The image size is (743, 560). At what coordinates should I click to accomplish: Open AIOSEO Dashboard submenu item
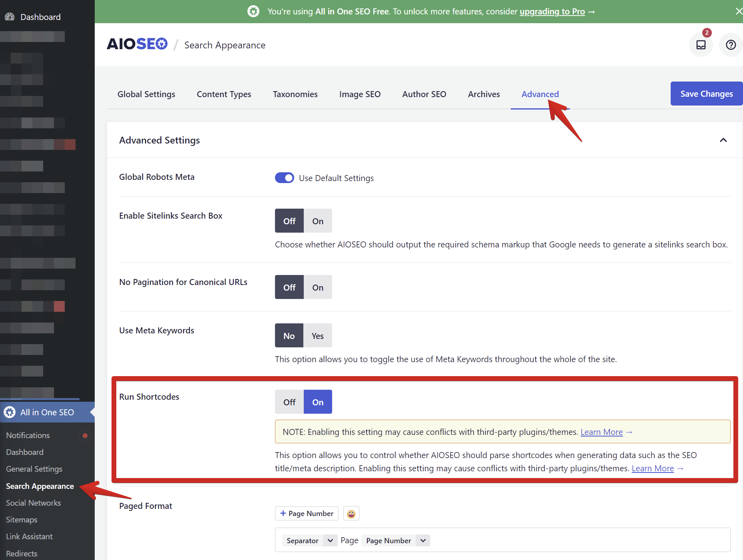(24, 452)
